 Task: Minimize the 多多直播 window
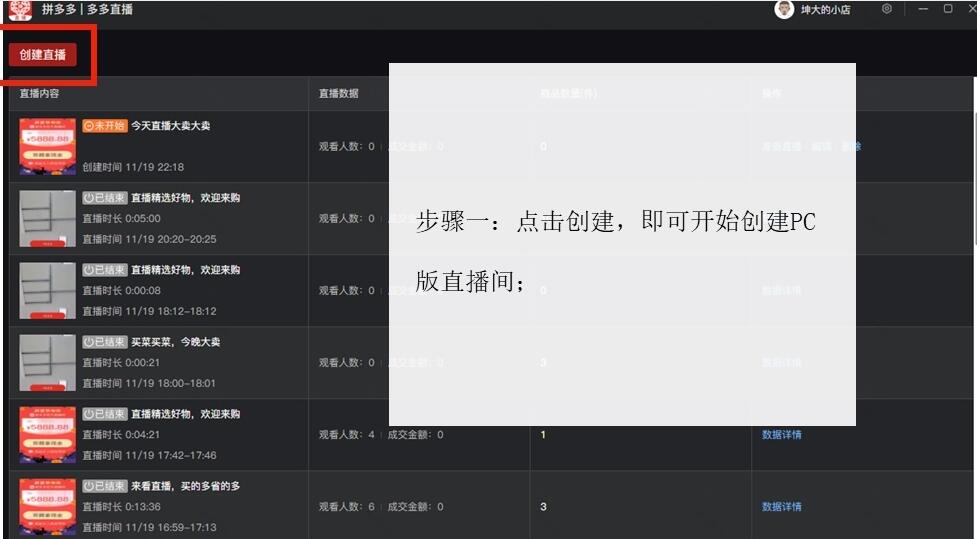point(923,9)
